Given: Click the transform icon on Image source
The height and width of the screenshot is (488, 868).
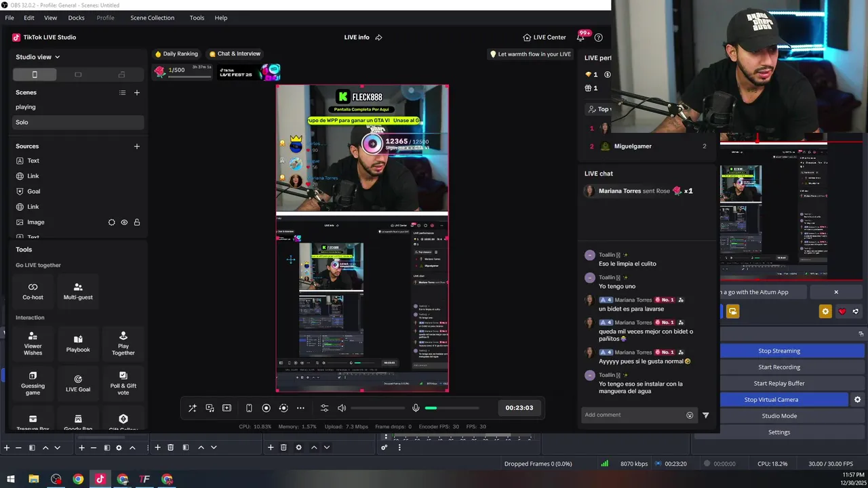Looking at the screenshot, I should (112, 222).
